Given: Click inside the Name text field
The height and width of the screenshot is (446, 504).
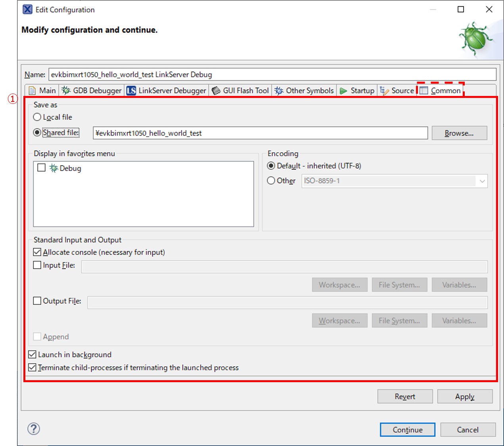Looking at the screenshot, I should pyautogui.click(x=272, y=75).
